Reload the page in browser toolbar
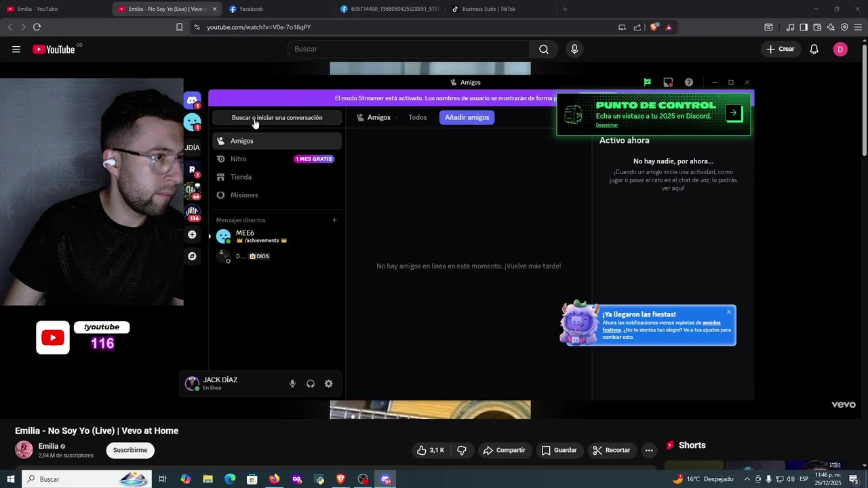The height and width of the screenshot is (488, 868). point(37,27)
